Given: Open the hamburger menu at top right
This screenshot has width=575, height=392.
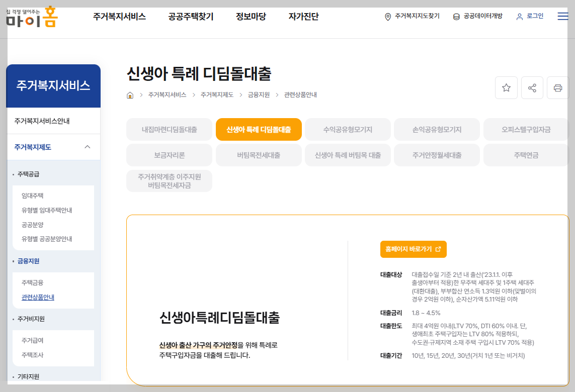Looking at the screenshot, I should pos(562,16).
